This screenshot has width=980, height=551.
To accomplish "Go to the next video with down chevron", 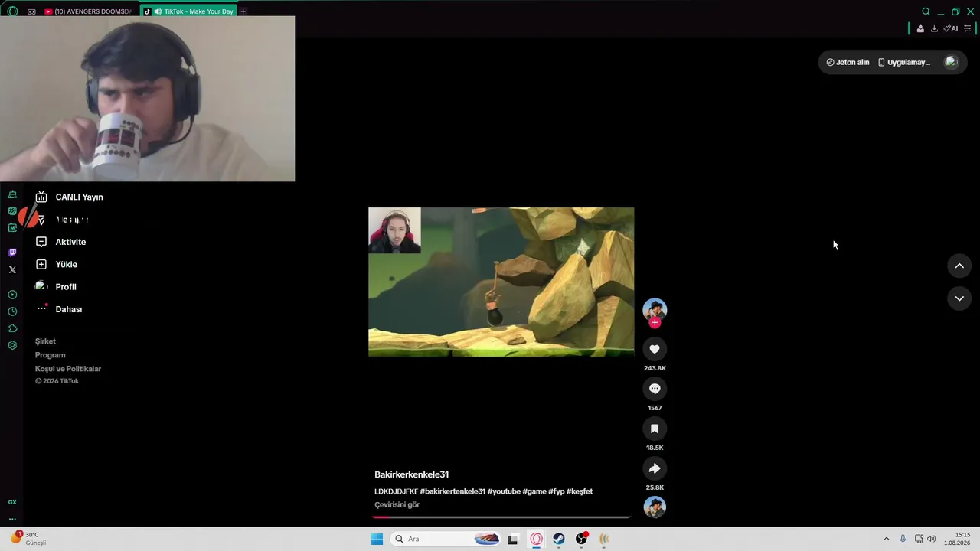I will point(959,298).
